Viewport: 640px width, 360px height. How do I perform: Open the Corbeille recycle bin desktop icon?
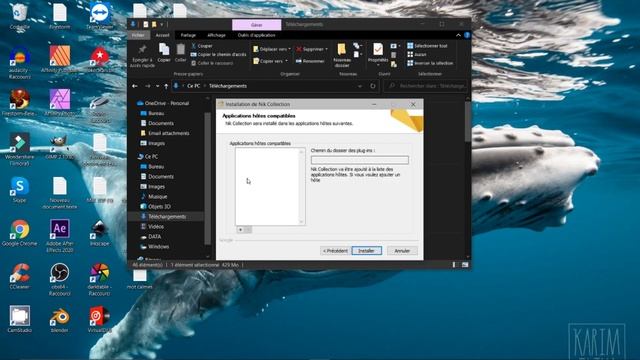click(x=19, y=16)
